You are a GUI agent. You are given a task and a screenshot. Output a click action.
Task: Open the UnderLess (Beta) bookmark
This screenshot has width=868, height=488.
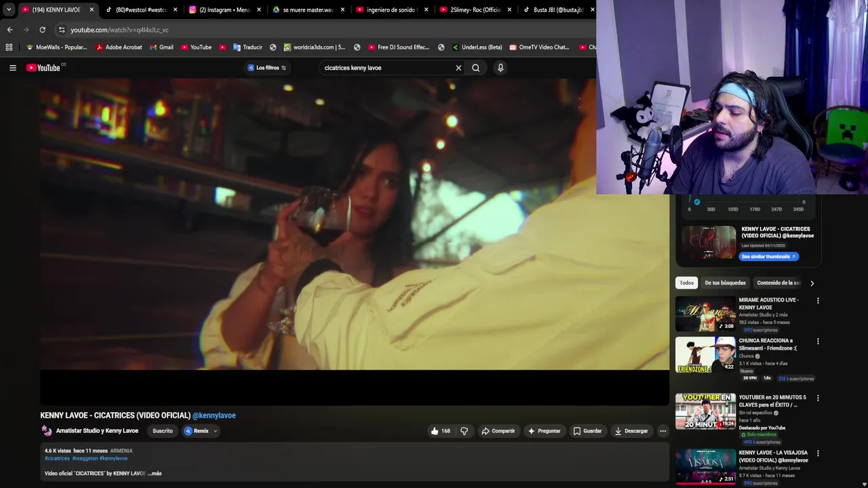[x=477, y=47]
